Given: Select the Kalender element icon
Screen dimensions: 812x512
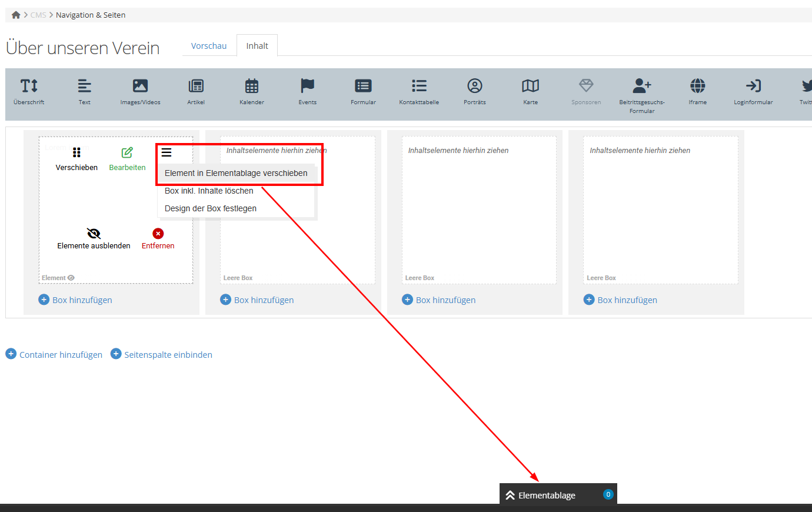Looking at the screenshot, I should click(252, 86).
